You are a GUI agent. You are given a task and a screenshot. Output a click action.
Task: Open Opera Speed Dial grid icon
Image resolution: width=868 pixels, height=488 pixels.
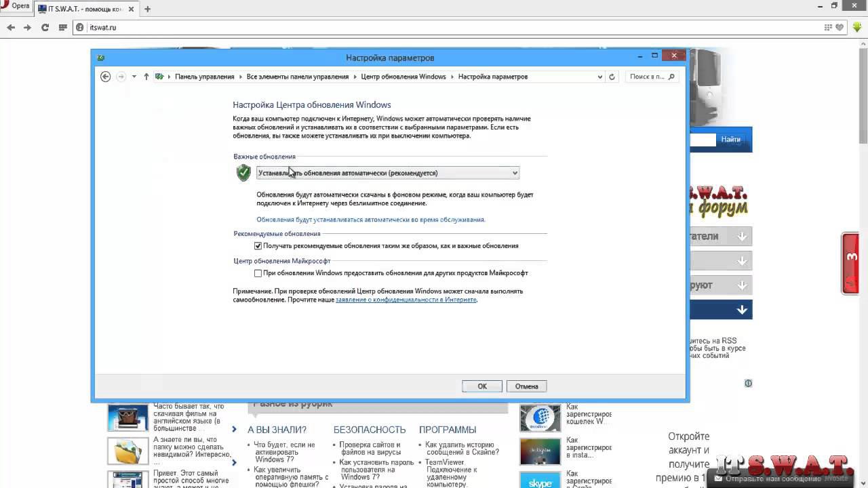pos(63,28)
